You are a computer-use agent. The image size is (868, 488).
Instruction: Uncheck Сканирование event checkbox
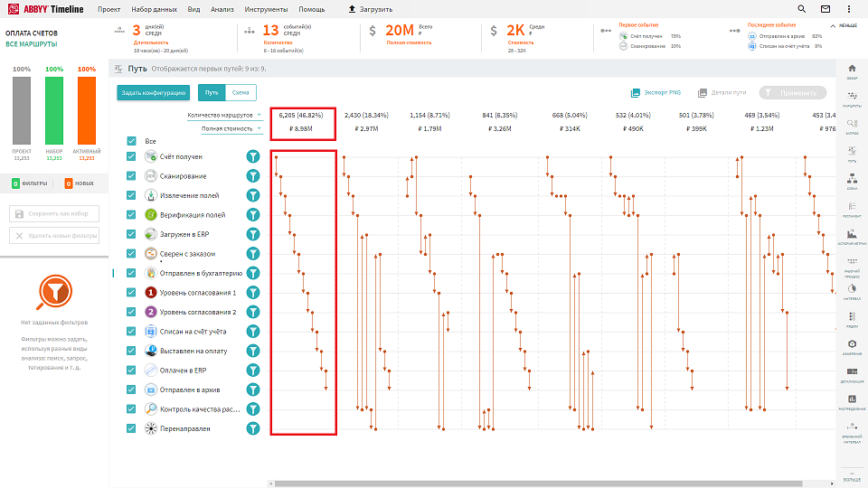pos(131,176)
